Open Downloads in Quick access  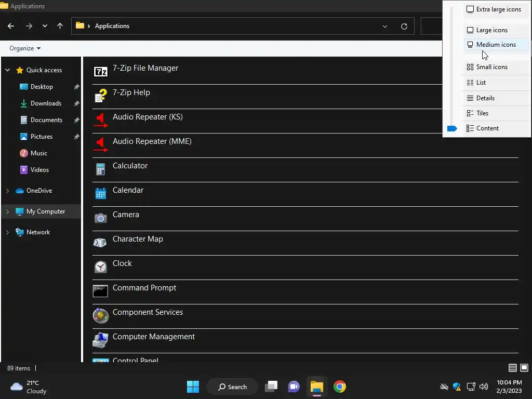click(x=41, y=103)
